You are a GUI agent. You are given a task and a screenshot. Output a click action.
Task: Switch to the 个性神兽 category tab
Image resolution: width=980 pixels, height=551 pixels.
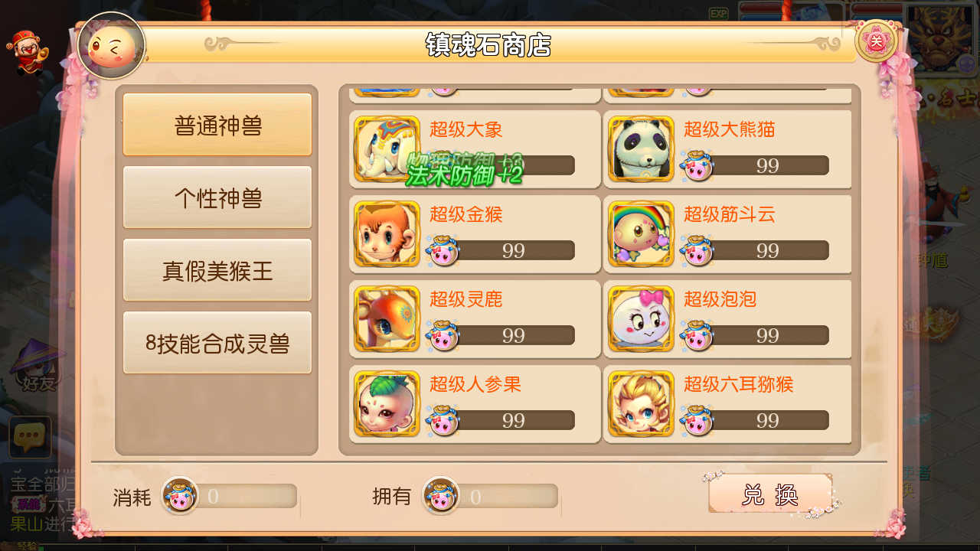tap(217, 197)
